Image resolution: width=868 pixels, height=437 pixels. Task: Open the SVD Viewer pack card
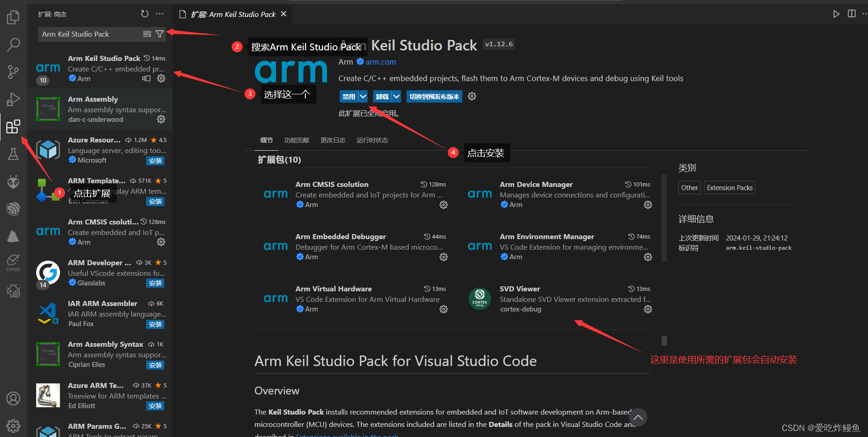[x=559, y=299]
